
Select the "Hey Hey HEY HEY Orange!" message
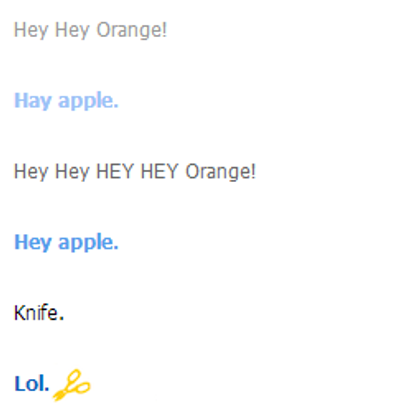[x=135, y=172]
